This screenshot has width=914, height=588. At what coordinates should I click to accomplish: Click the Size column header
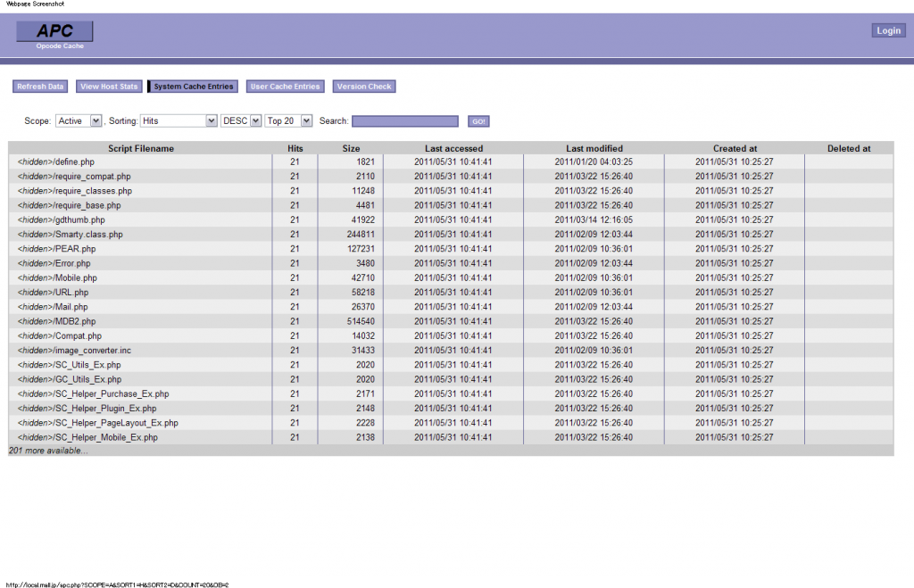[351, 148]
